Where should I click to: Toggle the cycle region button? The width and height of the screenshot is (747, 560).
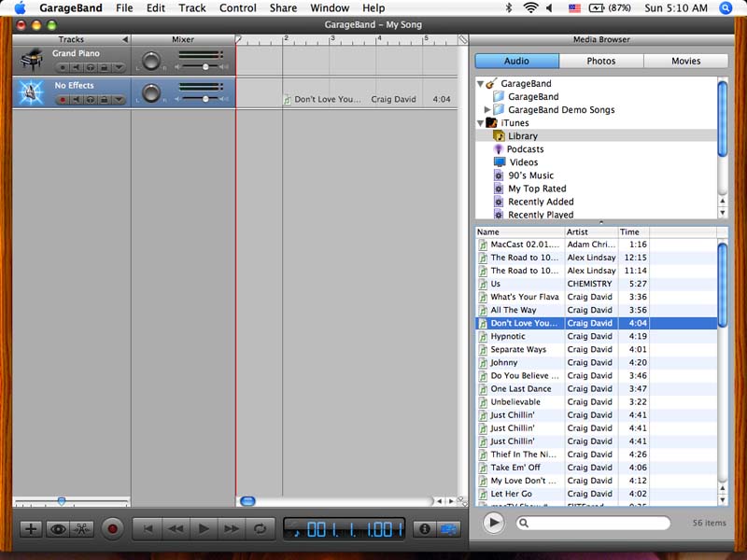click(x=261, y=529)
